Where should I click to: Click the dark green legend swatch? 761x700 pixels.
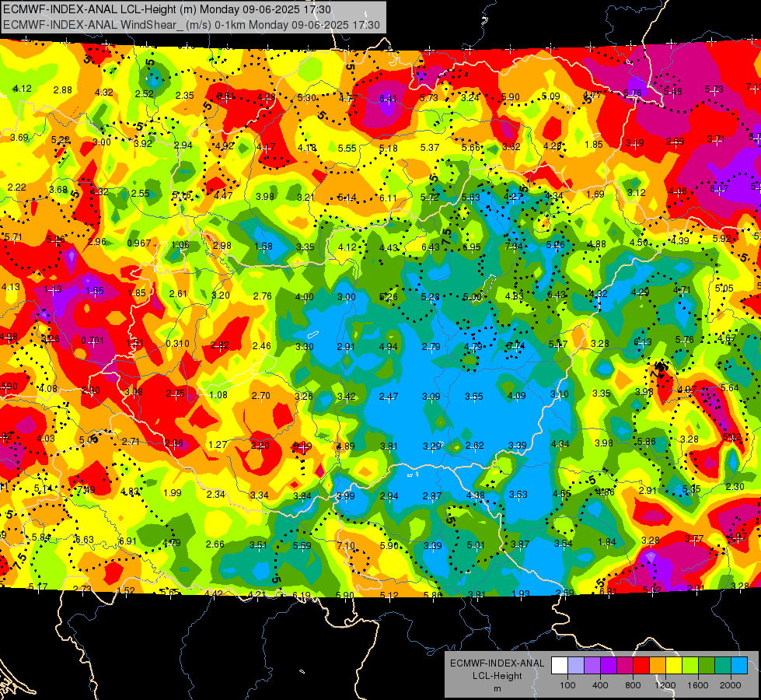pyautogui.click(x=706, y=666)
